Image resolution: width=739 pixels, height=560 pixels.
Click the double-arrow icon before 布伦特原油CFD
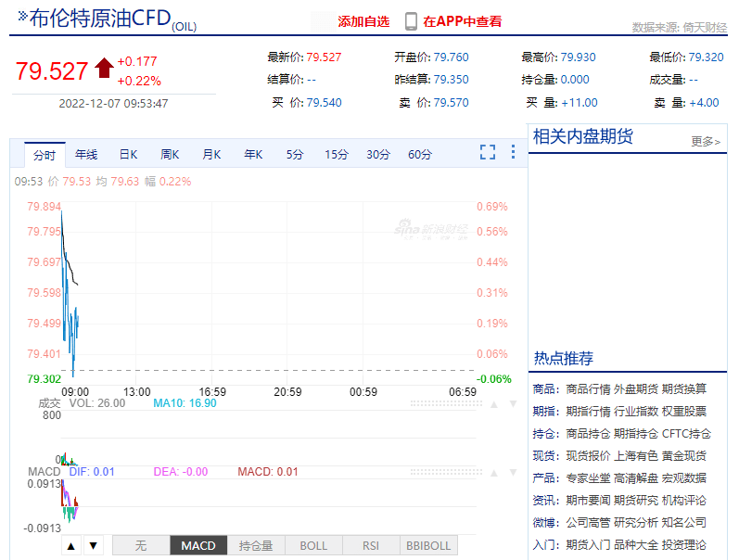pyautogui.click(x=22, y=16)
